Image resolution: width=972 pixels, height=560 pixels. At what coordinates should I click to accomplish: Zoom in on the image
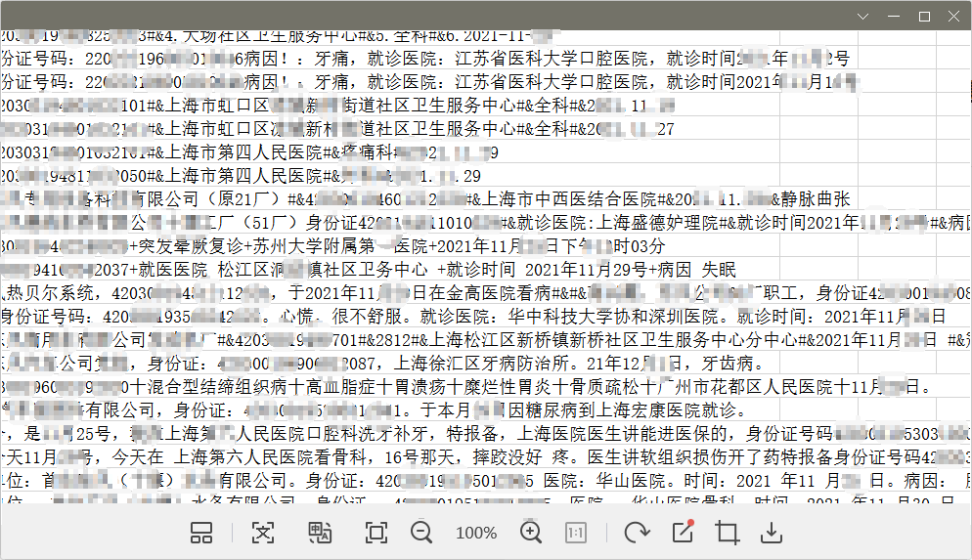click(531, 533)
